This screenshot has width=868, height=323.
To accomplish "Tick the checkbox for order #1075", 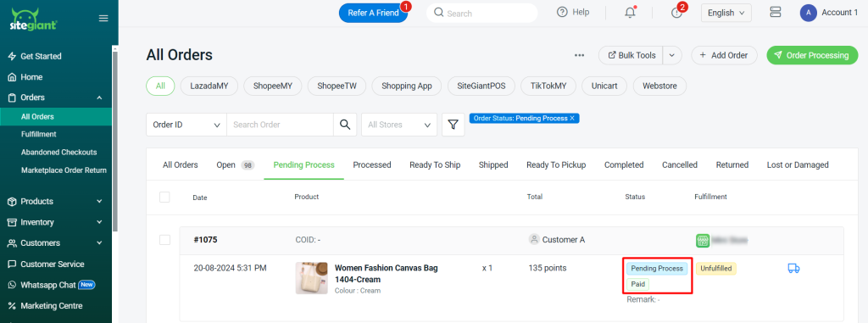I will tap(164, 240).
